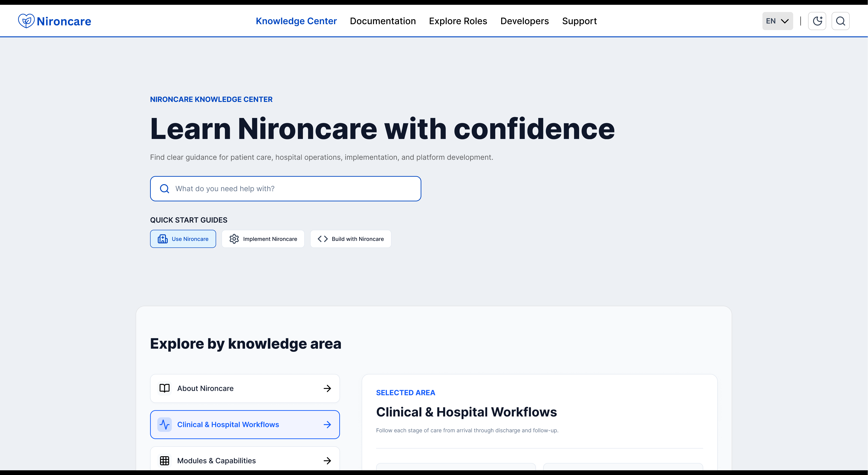Open the Support nav item
Screen dimensions: 868x475
coord(579,21)
